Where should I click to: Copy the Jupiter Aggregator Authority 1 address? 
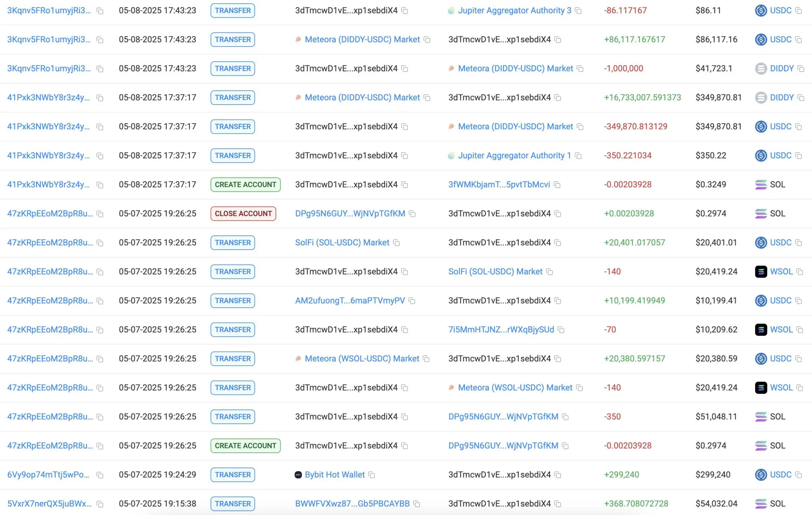coord(578,156)
